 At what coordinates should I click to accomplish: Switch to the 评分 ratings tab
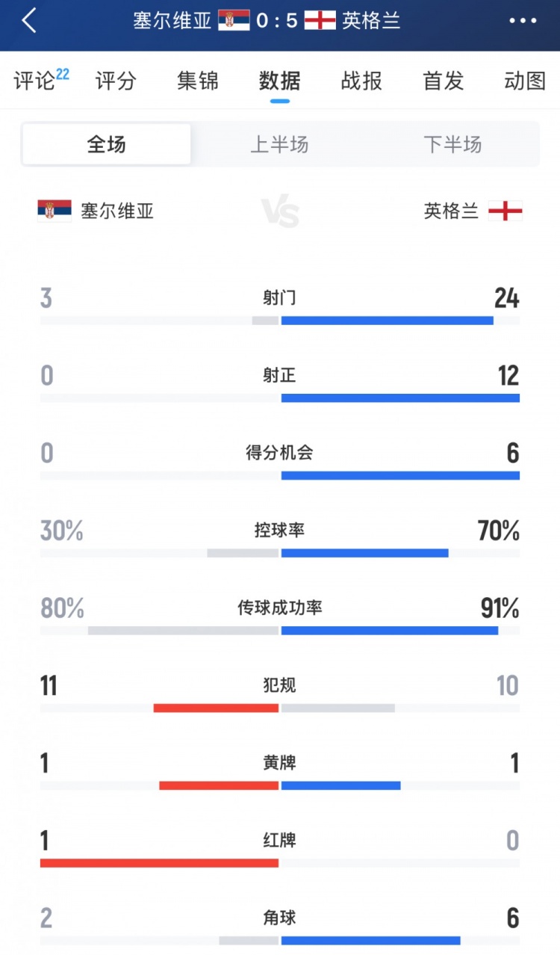click(116, 81)
